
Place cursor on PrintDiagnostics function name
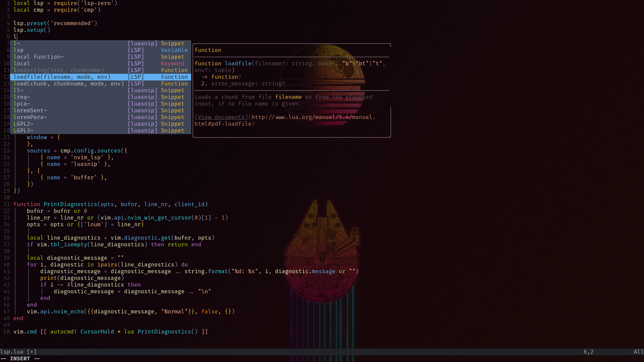[x=70, y=204]
